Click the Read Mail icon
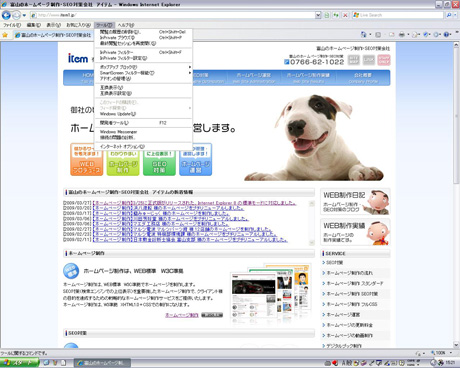Image resolution: width=460 pixels, height=368 pixels. tap(392, 34)
